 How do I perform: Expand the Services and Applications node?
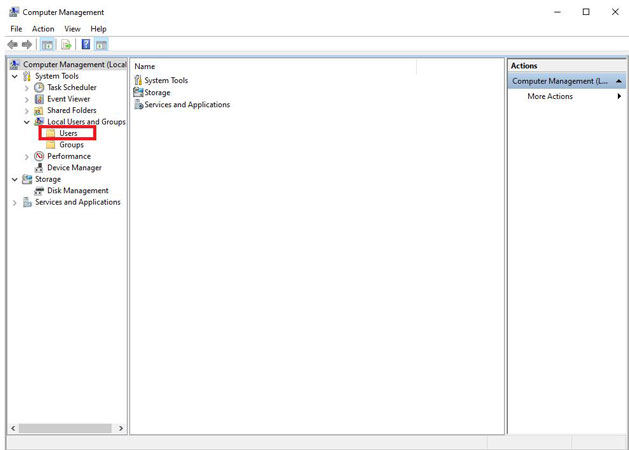tap(14, 202)
